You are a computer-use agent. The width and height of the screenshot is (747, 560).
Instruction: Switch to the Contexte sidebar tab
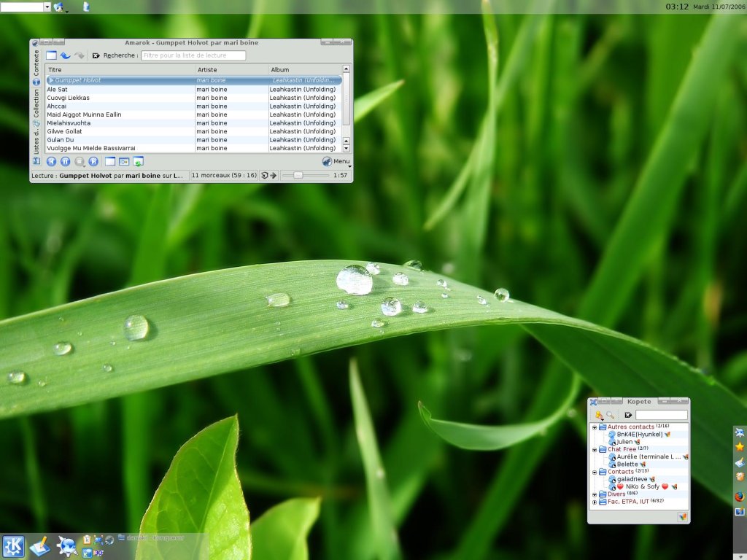coord(36,68)
